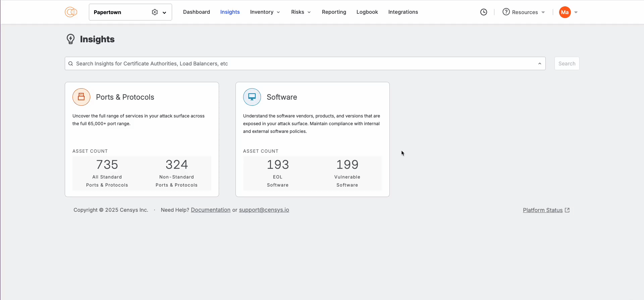This screenshot has width=644, height=300.
Task: Open the Logbook page
Action: [367, 12]
